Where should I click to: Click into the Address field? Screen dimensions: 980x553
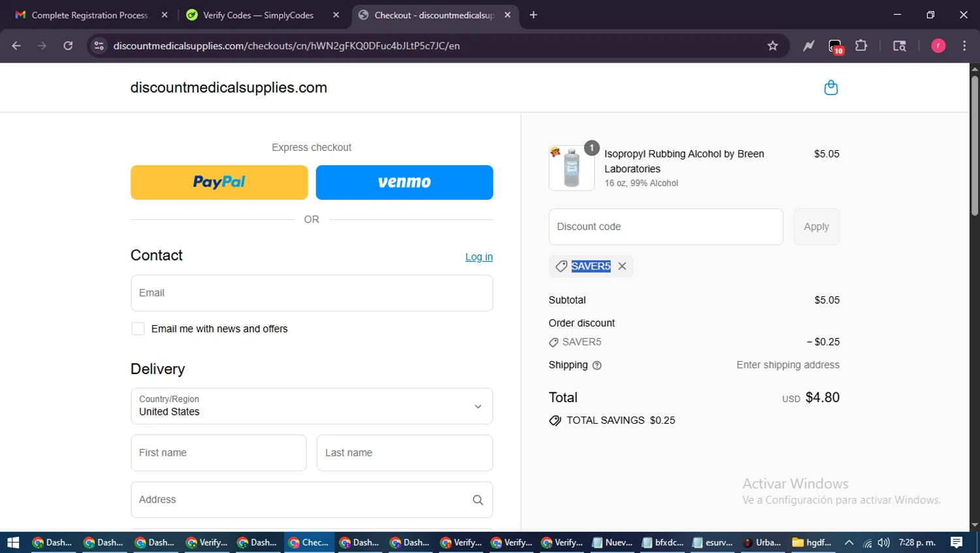(x=312, y=500)
